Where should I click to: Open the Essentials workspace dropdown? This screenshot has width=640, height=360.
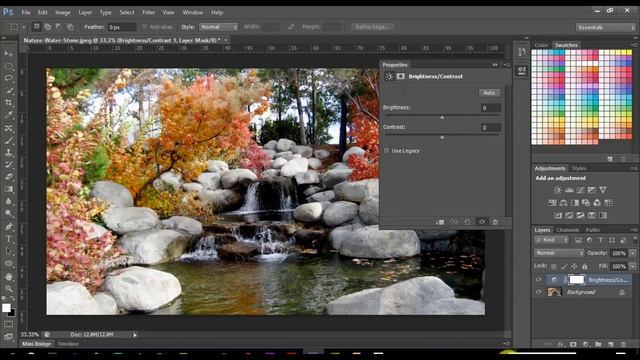pyautogui.click(x=606, y=27)
